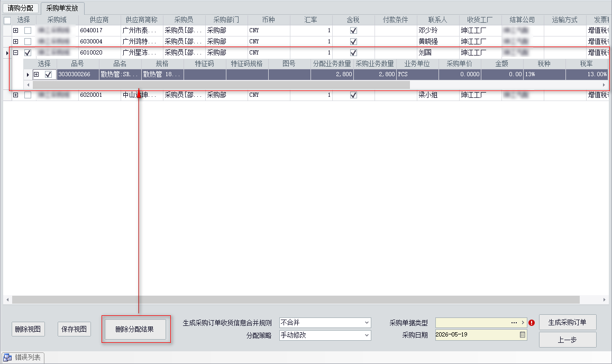Image resolution: width=612 pixels, height=364 pixels.
Task: Click the supplier cell 6020001
Action: pos(99,95)
